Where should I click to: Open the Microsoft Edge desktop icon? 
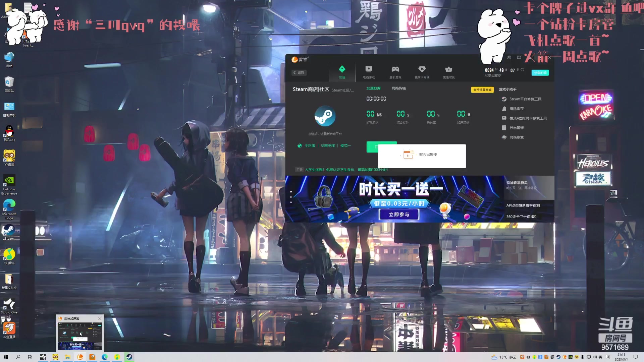(9, 209)
